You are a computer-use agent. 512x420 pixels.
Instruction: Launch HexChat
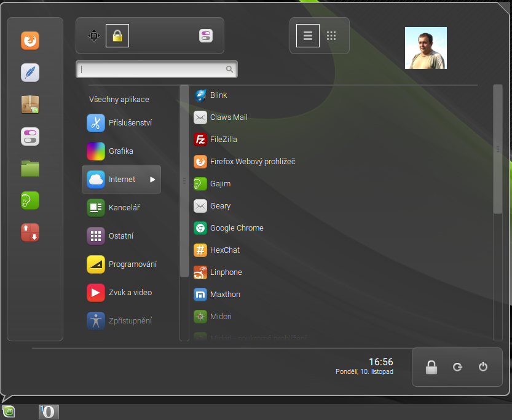point(217,250)
